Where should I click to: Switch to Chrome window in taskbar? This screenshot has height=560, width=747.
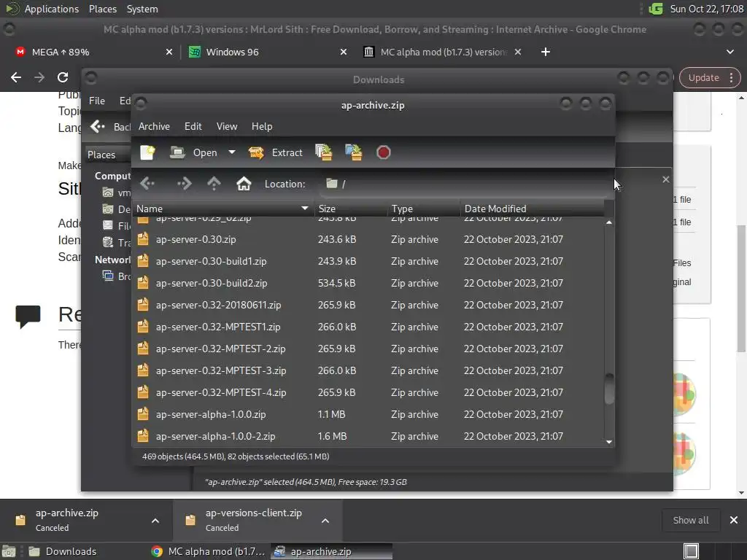tap(208, 551)
